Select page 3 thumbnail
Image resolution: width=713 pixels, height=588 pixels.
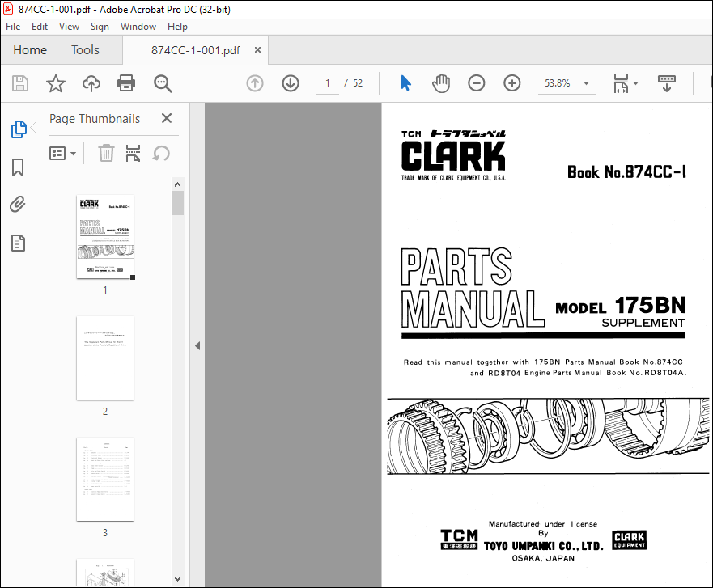[105, 480]
